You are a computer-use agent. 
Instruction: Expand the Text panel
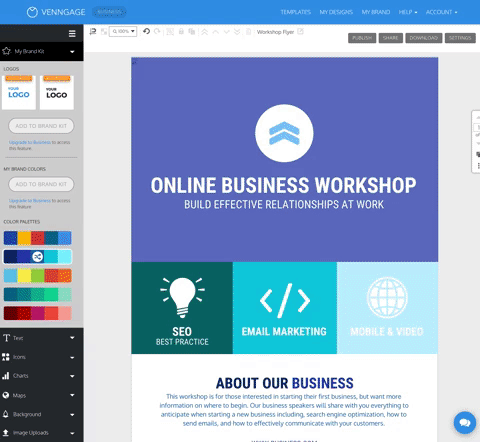click(x=42, y=338)
